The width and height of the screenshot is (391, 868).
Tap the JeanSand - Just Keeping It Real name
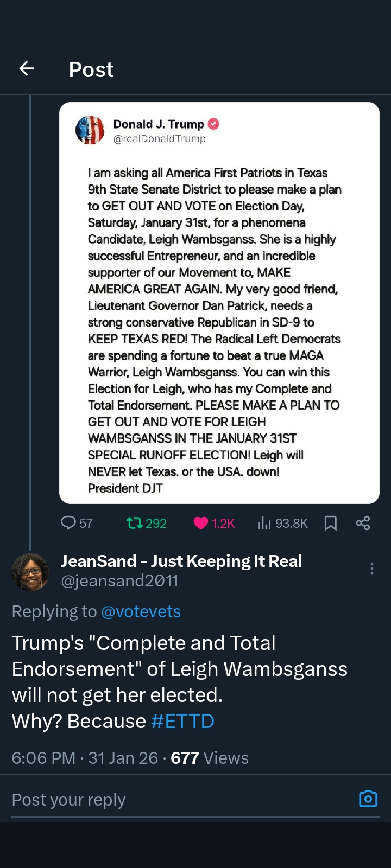pyautogui.click(x=181, y=561)
